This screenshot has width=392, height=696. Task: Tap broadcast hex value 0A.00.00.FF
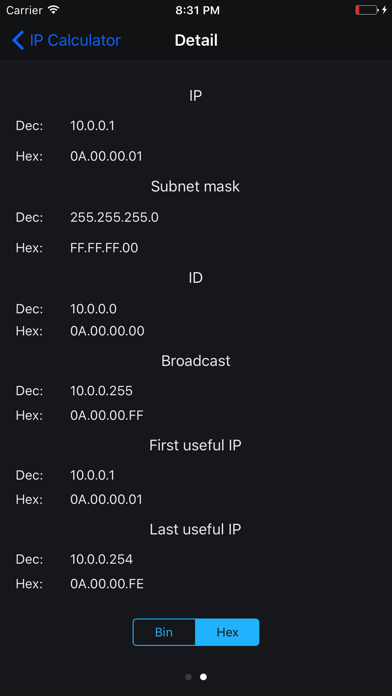(x=107, y=415)
